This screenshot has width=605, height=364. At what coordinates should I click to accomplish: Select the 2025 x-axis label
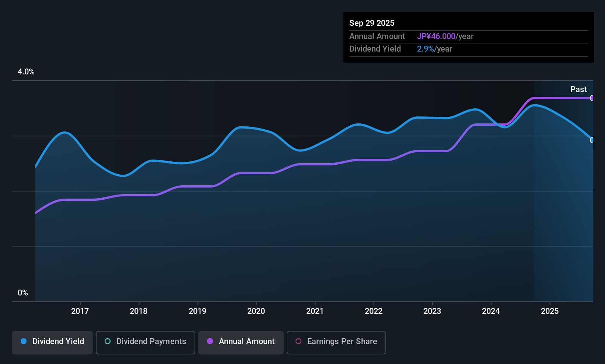pyautogui.click(x=550, y=311)
